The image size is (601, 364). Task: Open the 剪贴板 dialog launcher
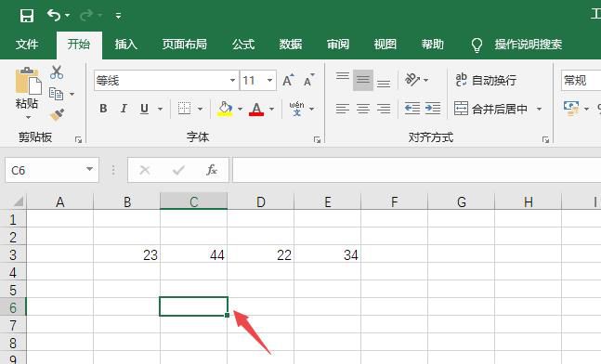click(x=79, y=140)
